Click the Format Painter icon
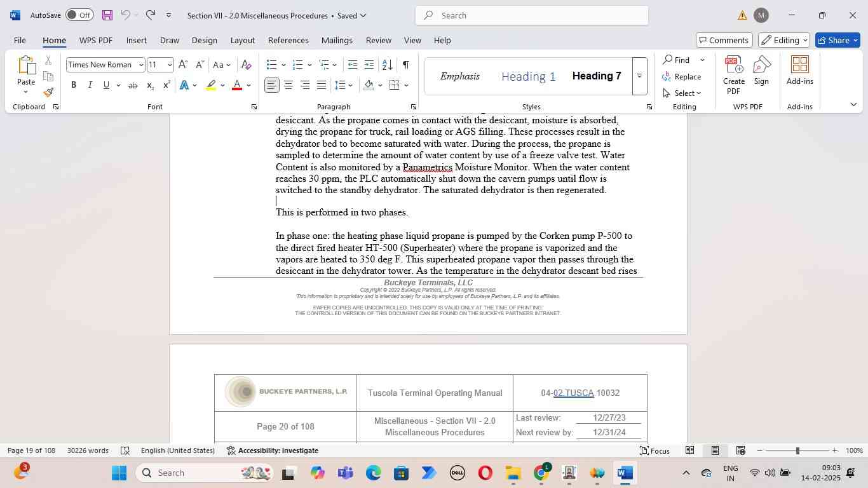Screen dimensions: 868x488 48,93
